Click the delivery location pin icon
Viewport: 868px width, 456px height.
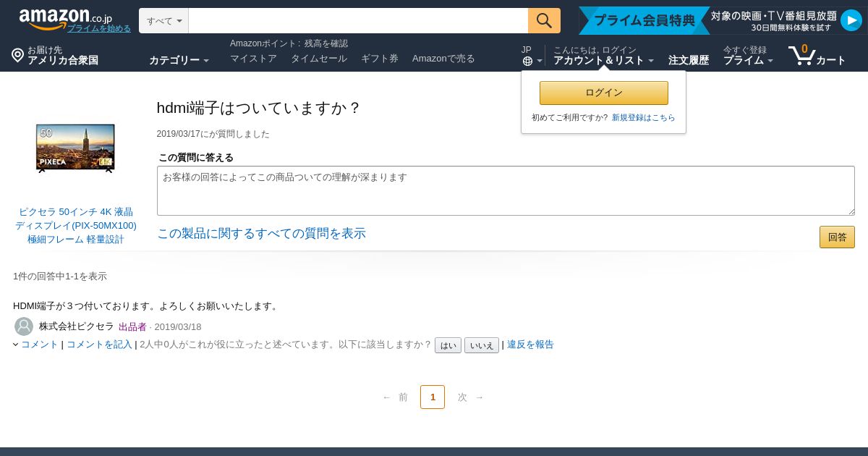click(17, 55)
